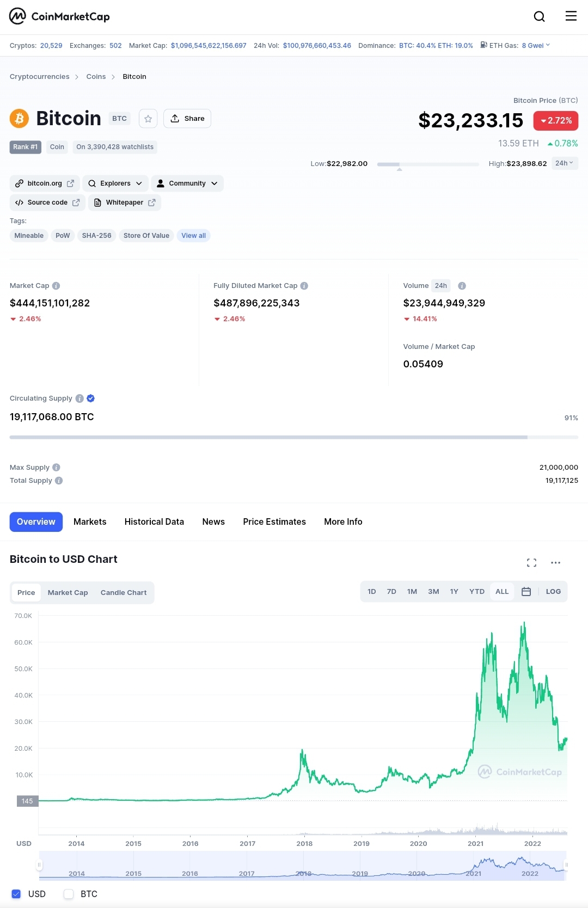Click the ETH Gas pump icon
Viewport: 588px width, 908px height.
point(483,45)
